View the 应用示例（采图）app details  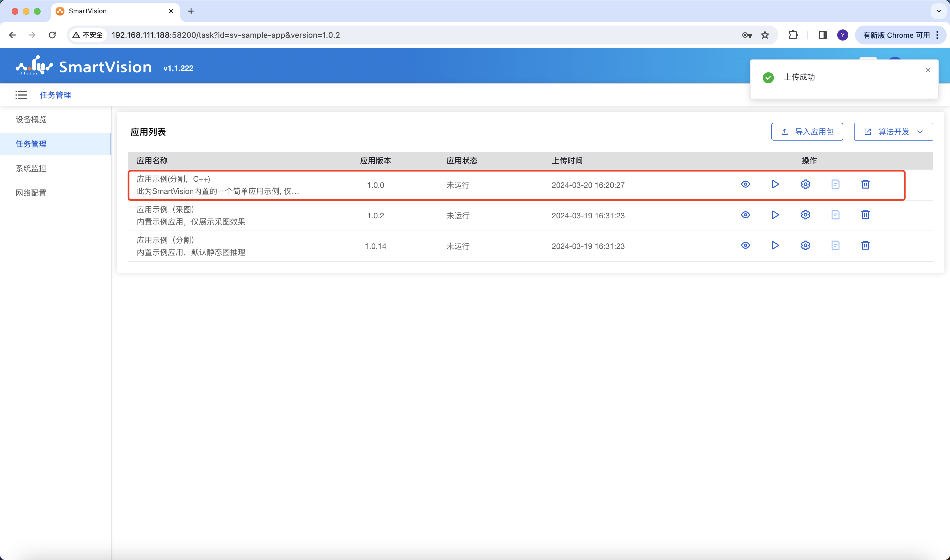745,215
